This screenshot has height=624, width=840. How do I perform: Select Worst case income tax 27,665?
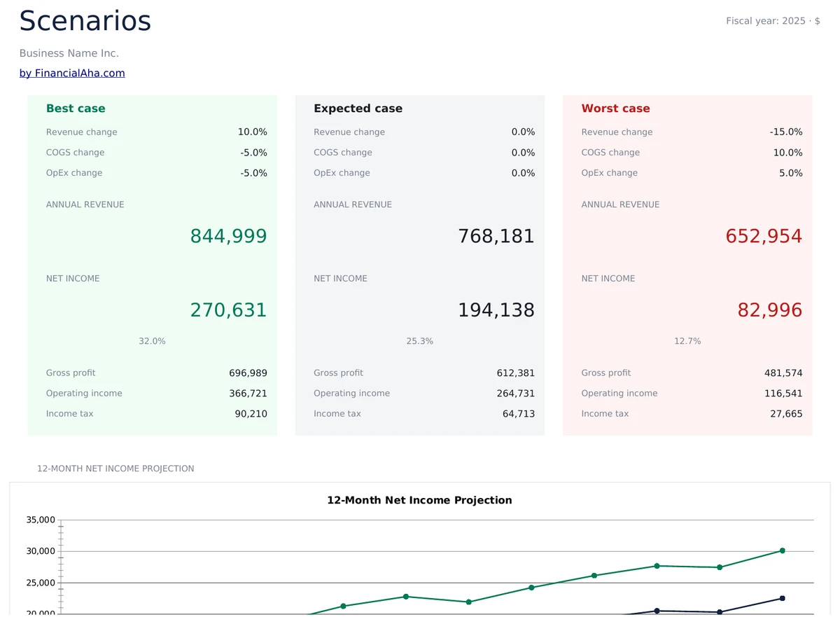(786, 414)
